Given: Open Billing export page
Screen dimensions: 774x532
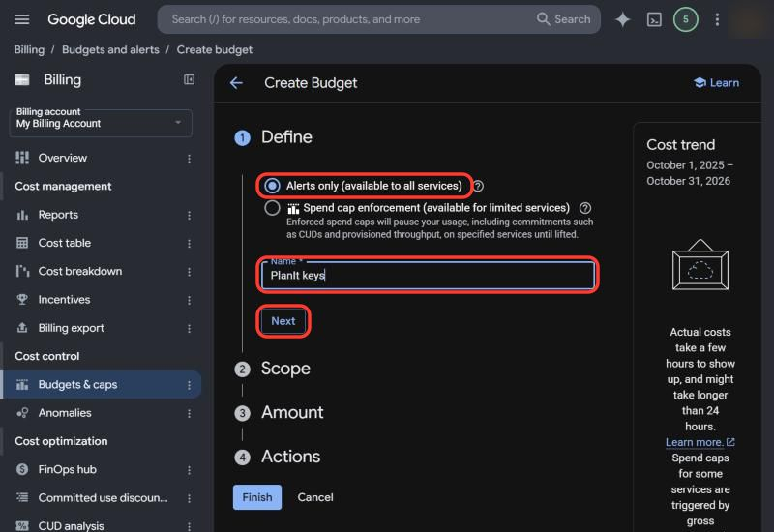Looking at the screenshot, I should pos(71,328).
